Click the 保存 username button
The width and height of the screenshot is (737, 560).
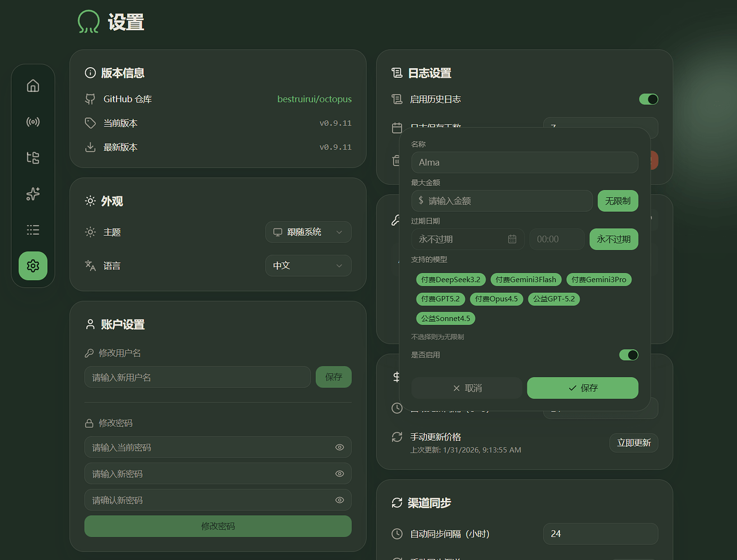pos(334,377)
